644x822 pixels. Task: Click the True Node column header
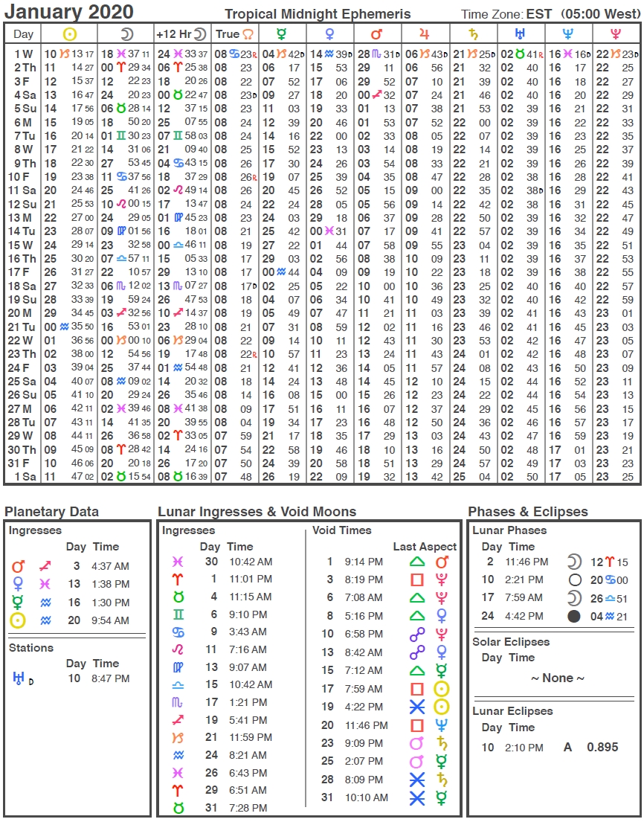point(234,35)
